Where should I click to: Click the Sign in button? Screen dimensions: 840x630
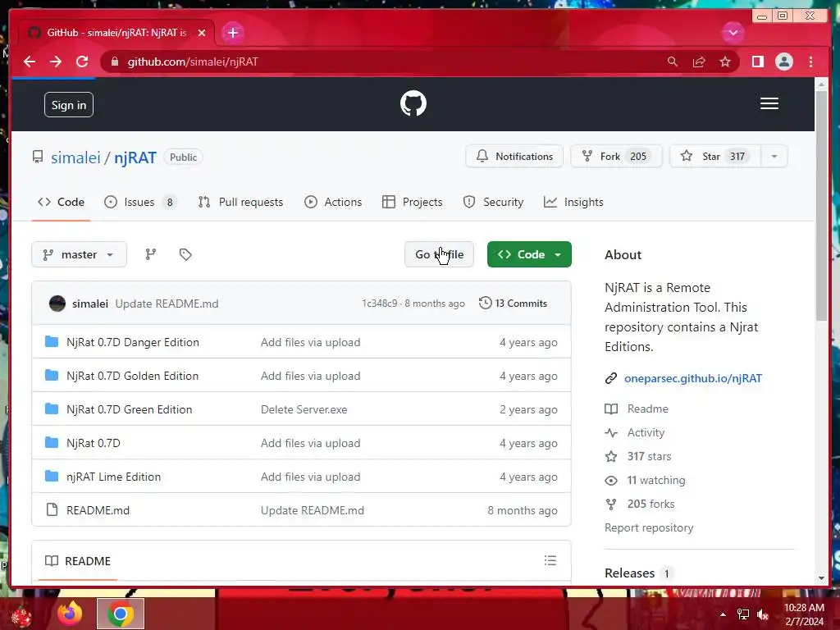tap(69, 105)
